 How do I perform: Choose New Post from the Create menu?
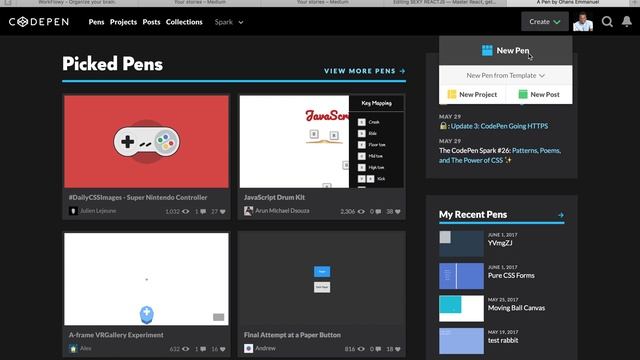pos(539,94)
